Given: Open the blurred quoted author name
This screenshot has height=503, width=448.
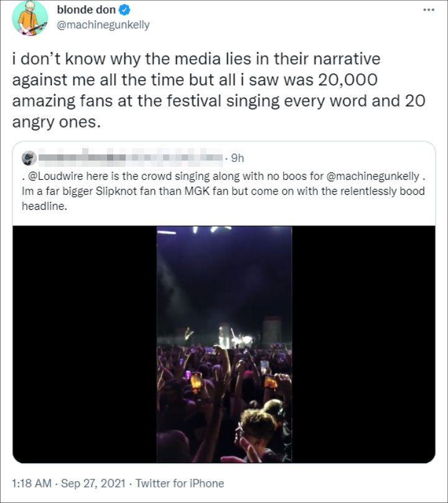Looking at the screenshot, I should pos(131,158).
